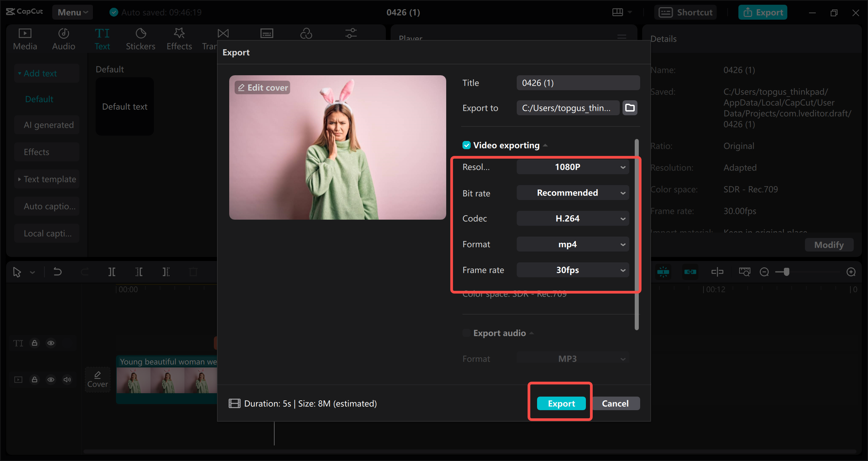
Task: Open the video Format mp4 dropdown
Action: pos(573,244)
